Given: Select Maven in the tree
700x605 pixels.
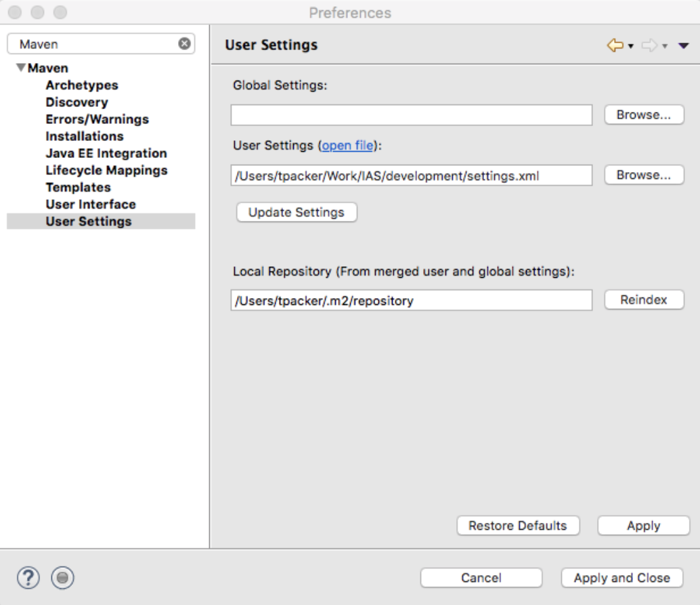Looking at the screenshot, I should [48, 68].
